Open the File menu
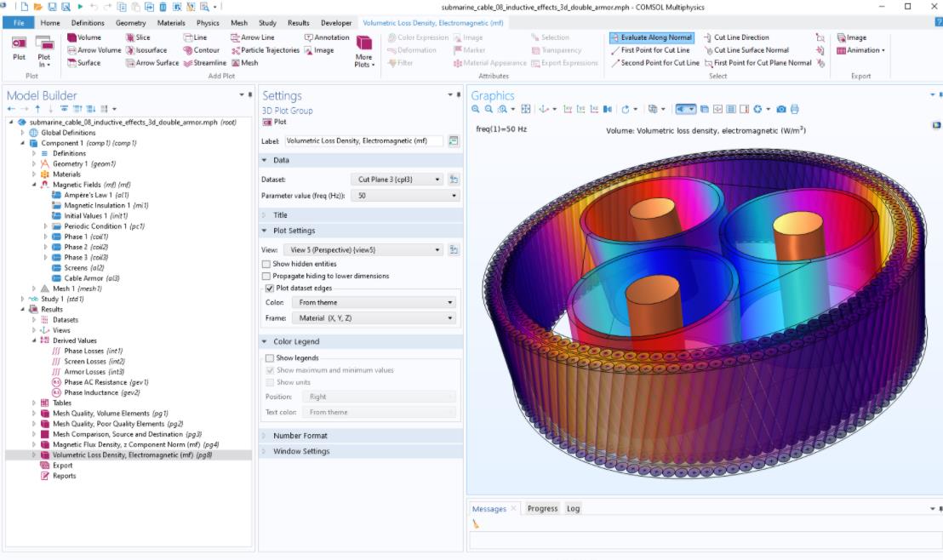Image resolution: width=943 pixels, height=560 pixels. [x=20, y=23]
